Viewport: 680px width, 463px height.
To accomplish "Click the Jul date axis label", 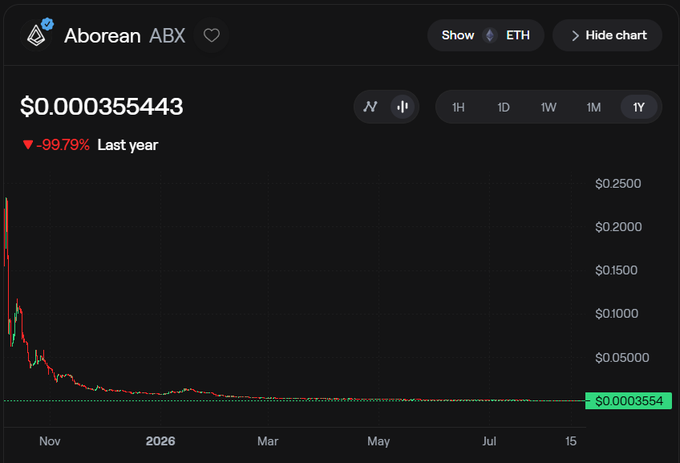I will tap(489, 441).
